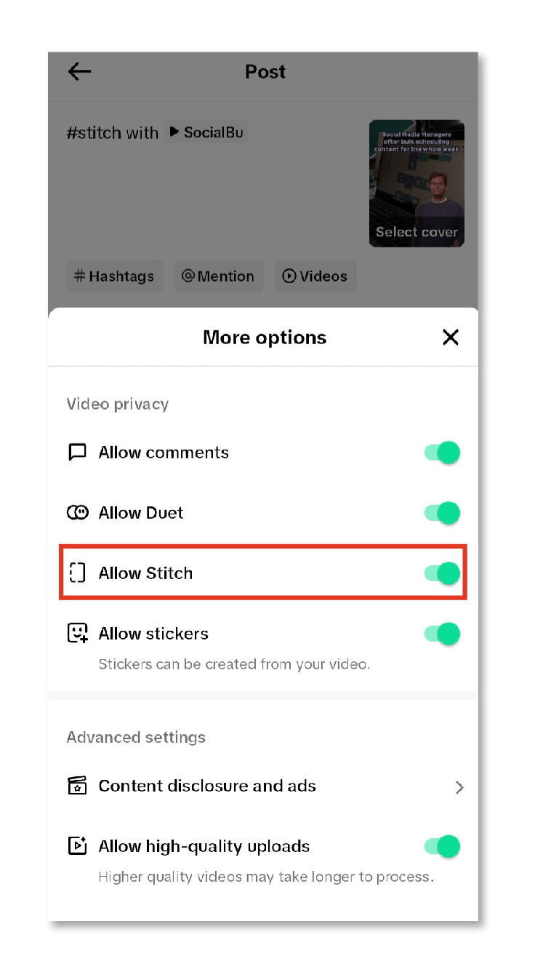Tap the Videos button
535x980 pixels.
click(315, 276)
